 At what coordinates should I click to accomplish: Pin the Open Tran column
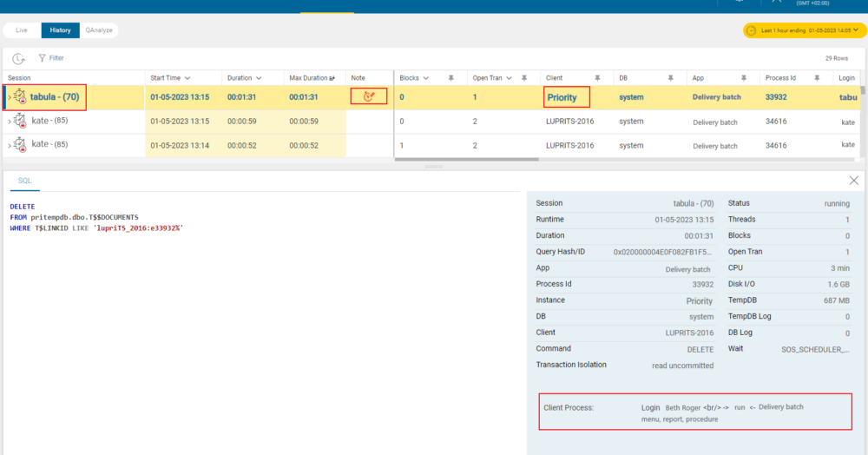tap(524, 78)
